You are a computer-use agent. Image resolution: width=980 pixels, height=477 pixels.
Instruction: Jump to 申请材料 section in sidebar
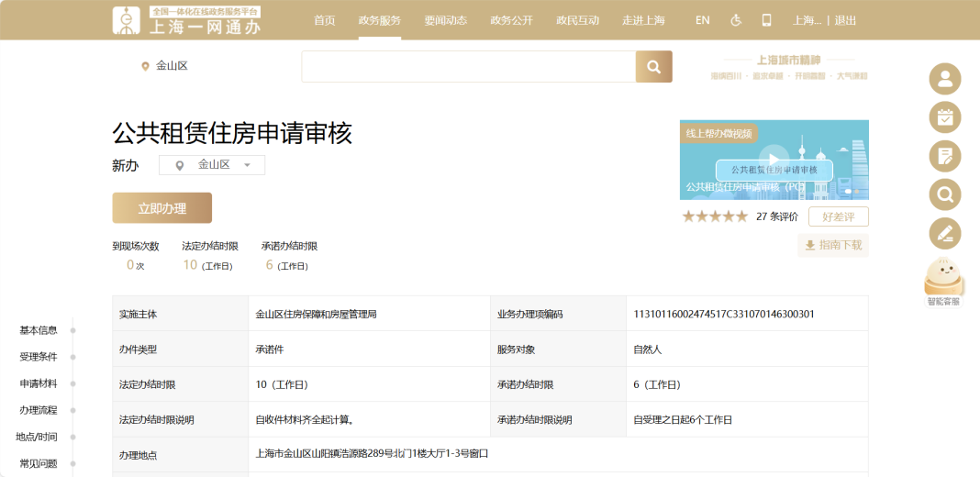[x=39, y=383]
